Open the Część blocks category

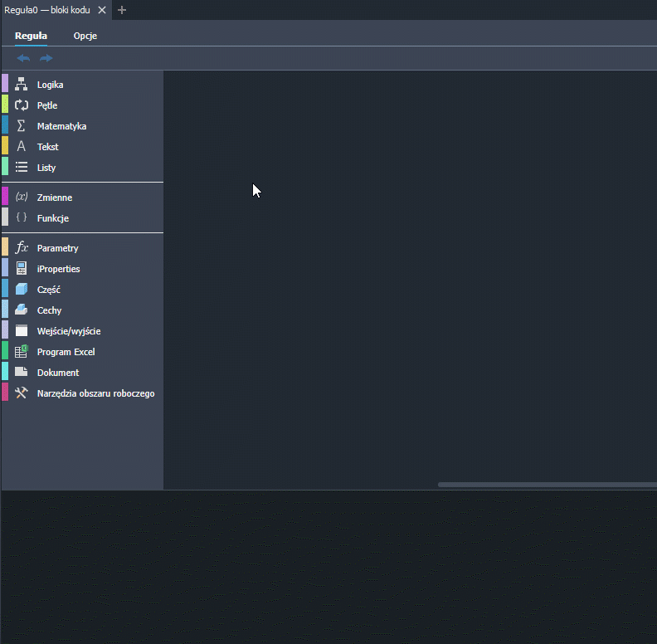coord(49,290)
